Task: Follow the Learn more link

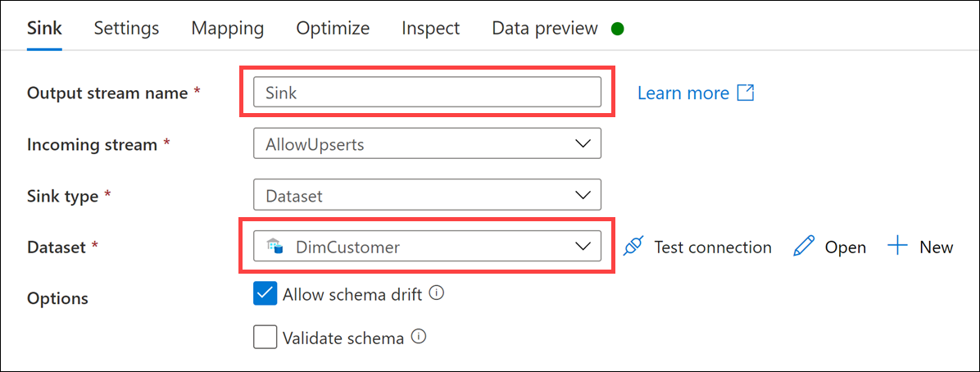Action: (683, 93)
